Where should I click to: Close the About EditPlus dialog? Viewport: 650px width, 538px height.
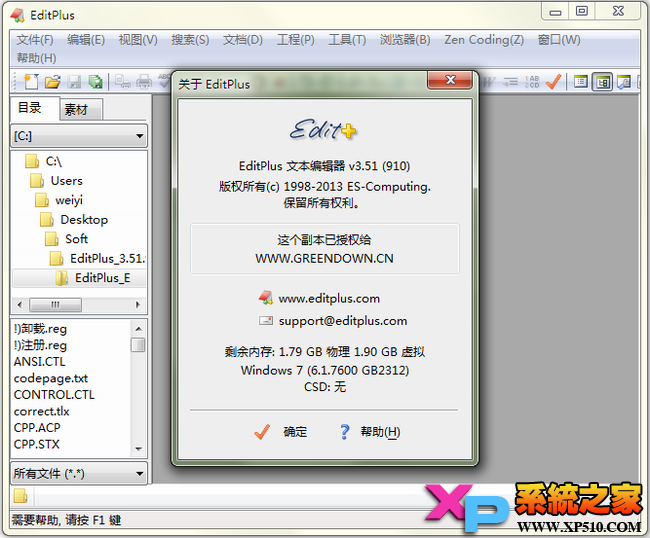click(450, 80)
